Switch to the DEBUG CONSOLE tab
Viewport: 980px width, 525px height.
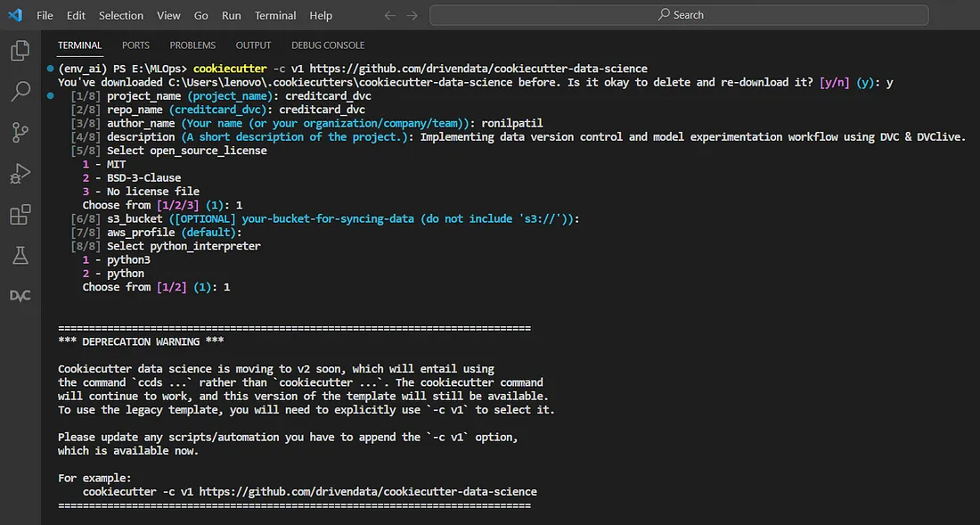tap(328, 45)
